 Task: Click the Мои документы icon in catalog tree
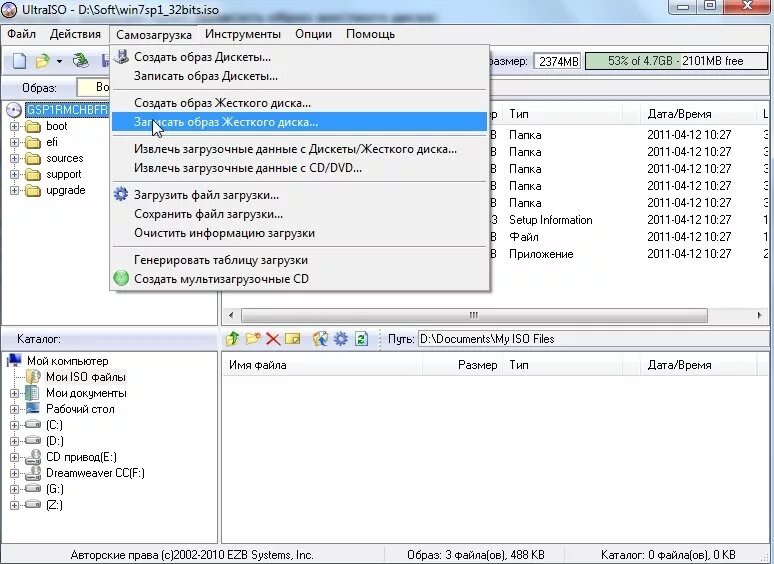pos(33,393)
